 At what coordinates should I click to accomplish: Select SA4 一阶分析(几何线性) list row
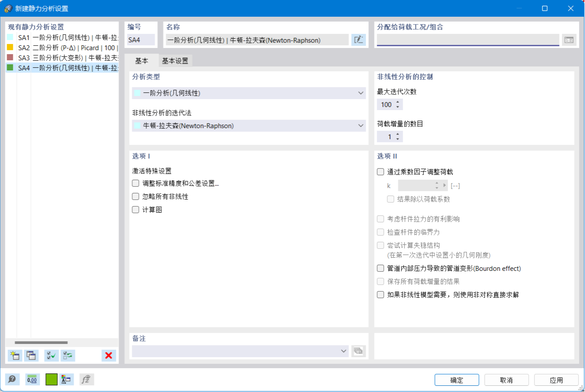[62, 68]
